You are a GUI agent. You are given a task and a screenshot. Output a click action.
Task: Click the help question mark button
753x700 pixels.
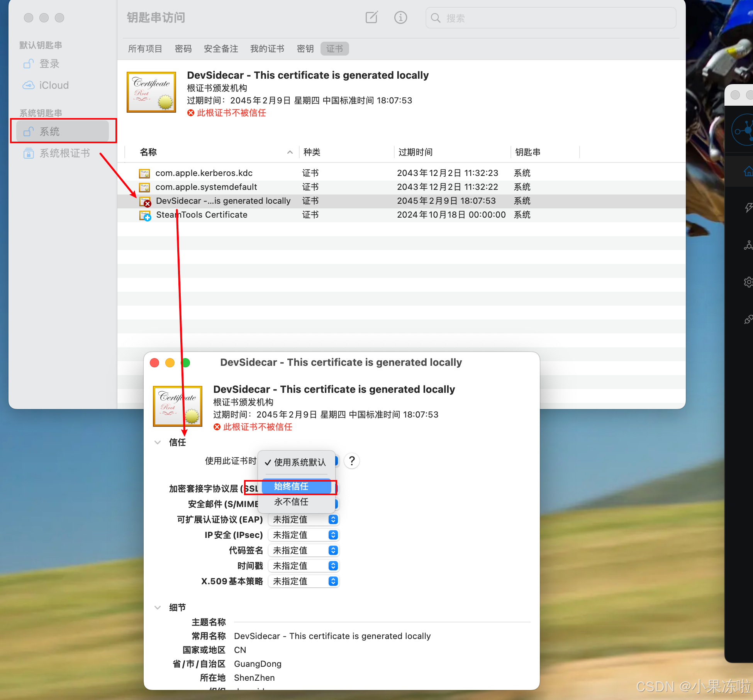pyautogui.click(x=352, y=461)
